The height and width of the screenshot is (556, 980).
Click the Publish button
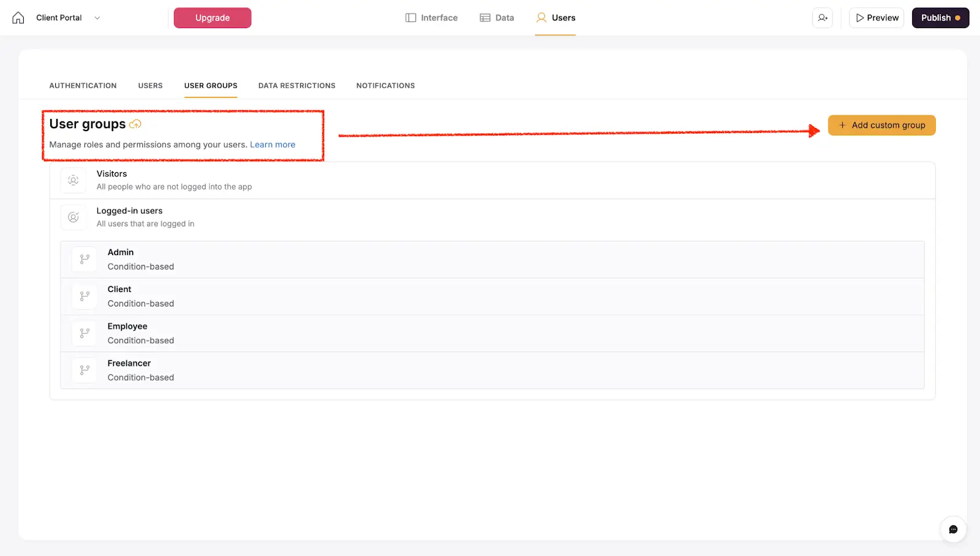click(x=940, y=18)
